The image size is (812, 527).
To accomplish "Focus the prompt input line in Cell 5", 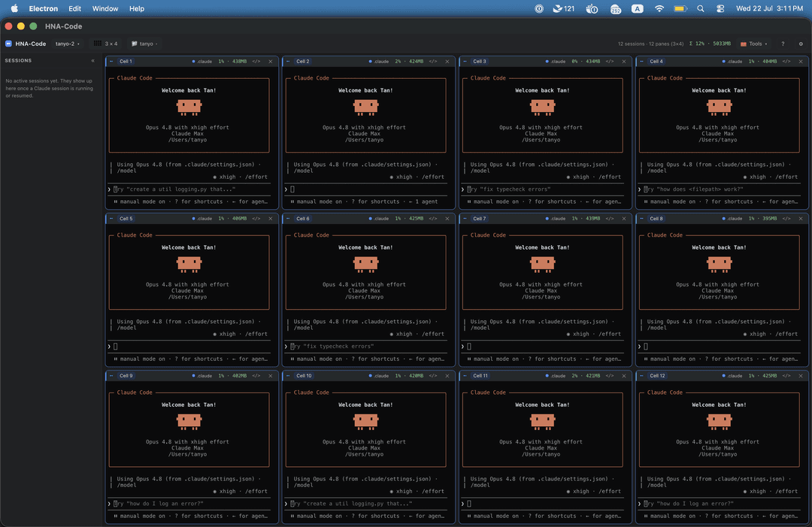I will (189, 347).
